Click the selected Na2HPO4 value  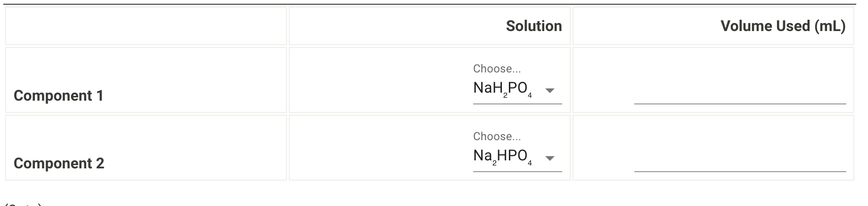point(503,157)
